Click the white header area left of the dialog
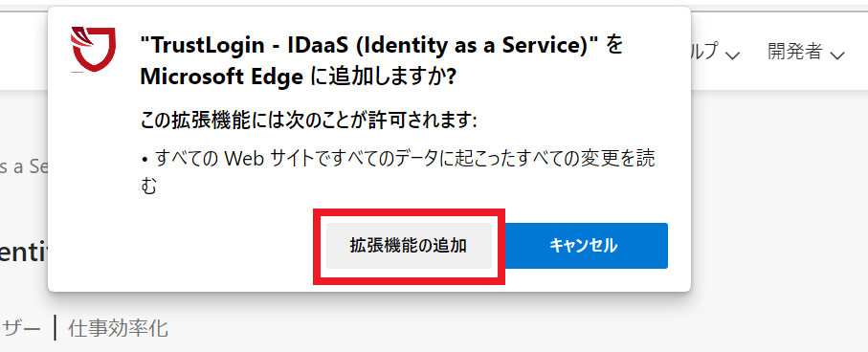868x352 pixels. tap(24, 50)
